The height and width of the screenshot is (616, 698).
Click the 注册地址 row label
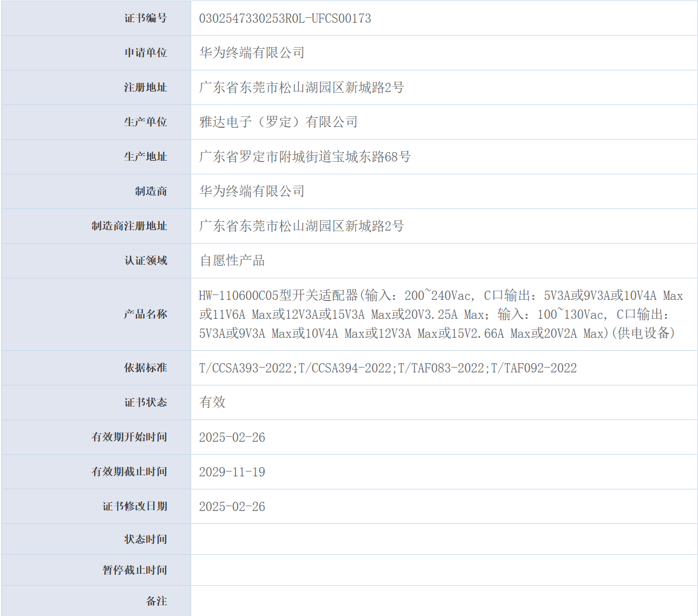click(x=146, y=88)
